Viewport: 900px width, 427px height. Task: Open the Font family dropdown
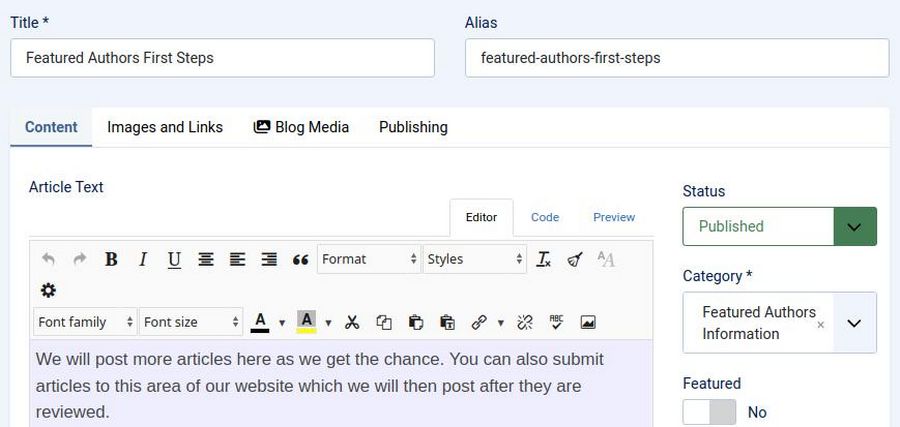pos(85,322)
